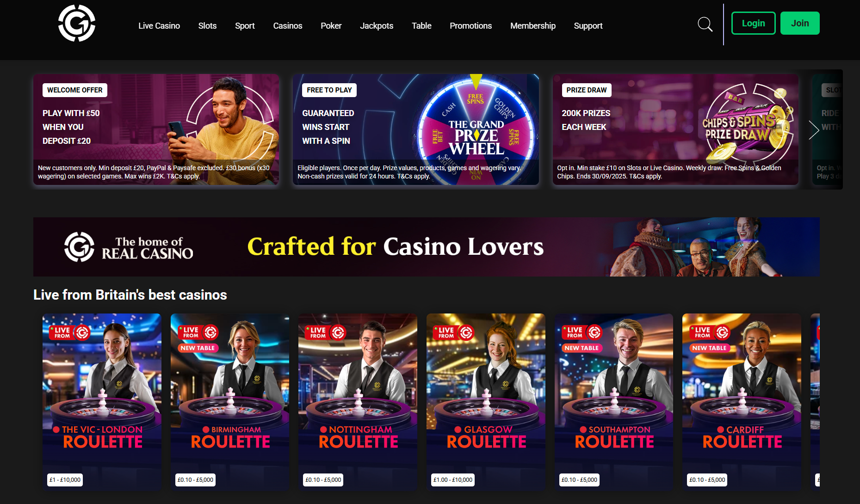
Task: Launch Nottingham Roulette live table
Action: click(x=358, y=402)
